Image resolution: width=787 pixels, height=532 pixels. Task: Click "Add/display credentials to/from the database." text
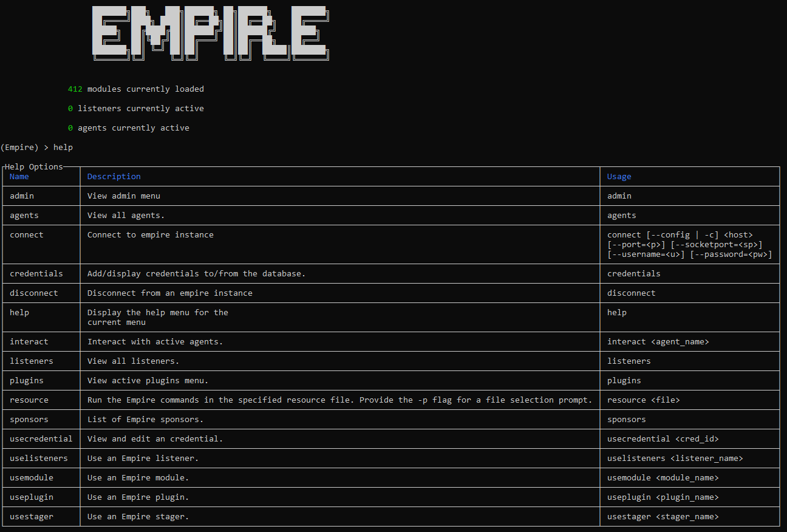[x=197, y=274]
